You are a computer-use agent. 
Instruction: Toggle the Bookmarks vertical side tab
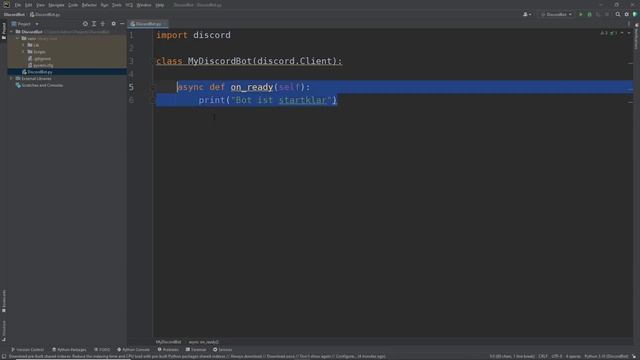(x=4, y=301)
